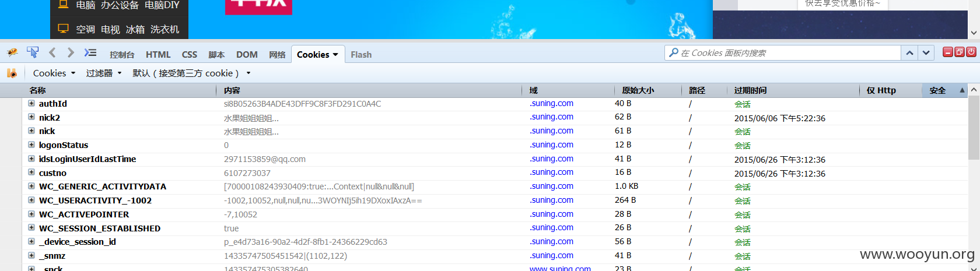Click the scroll-up arrow of cookie list
Image resolution: width=980 pixels, height=271 pixels.
pyautogui.click(x=974, y=90)
